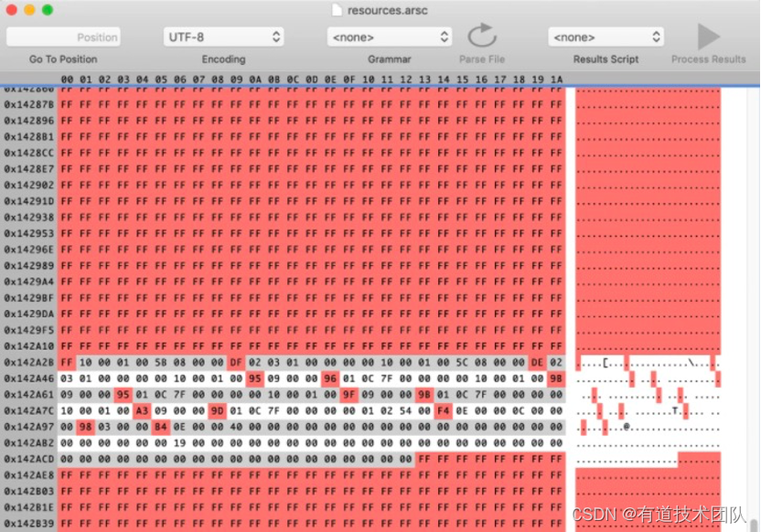
Task: Click column header 1A
Action: (556, 79)
